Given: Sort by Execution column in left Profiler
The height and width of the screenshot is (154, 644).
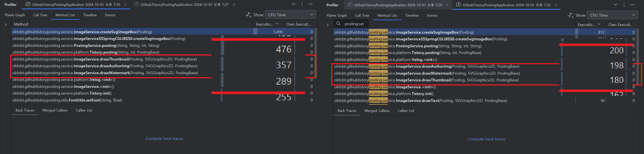Looking at the screenshot, I should pyautogui.click(x=268, y=24).
